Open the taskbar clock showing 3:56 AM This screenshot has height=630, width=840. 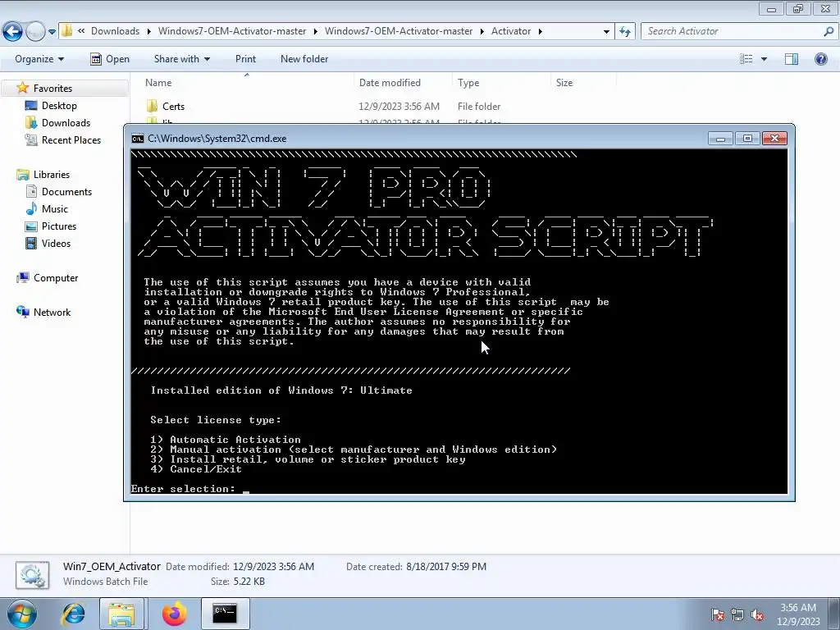(x=798, y=614)
